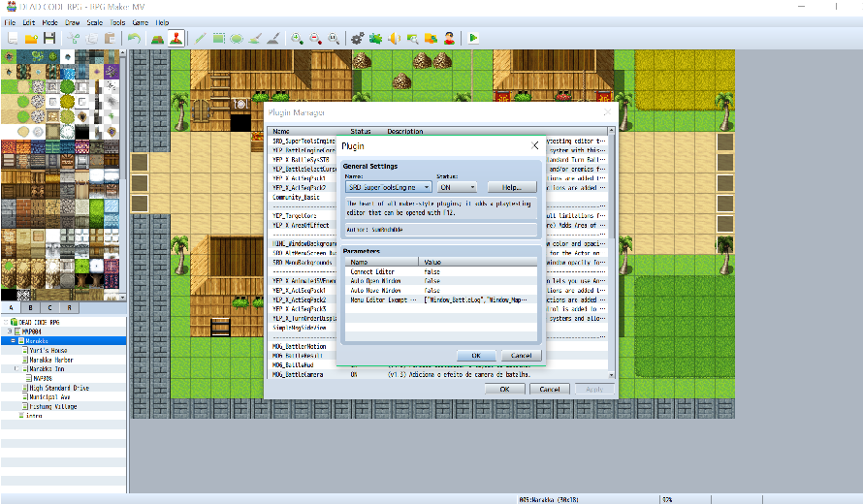Switch to Event mode icon
Image resolution: width=863 pixels, height=504 pixels.
[176, 38]
